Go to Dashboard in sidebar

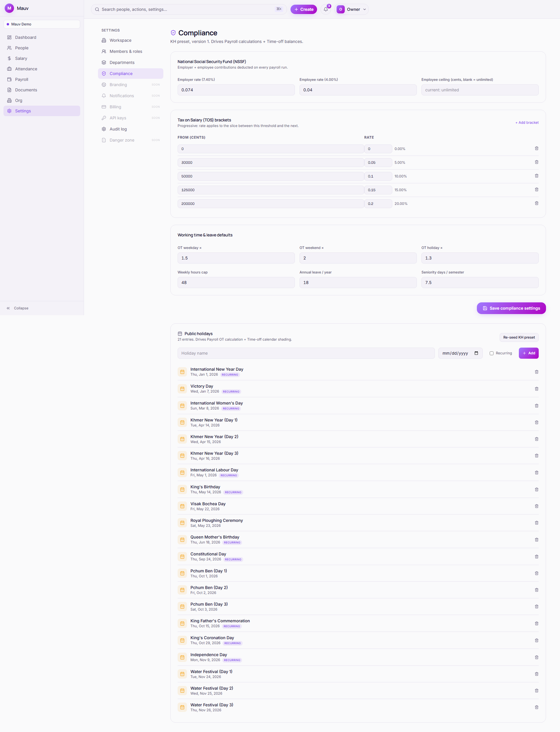click(x=42, y=37)
